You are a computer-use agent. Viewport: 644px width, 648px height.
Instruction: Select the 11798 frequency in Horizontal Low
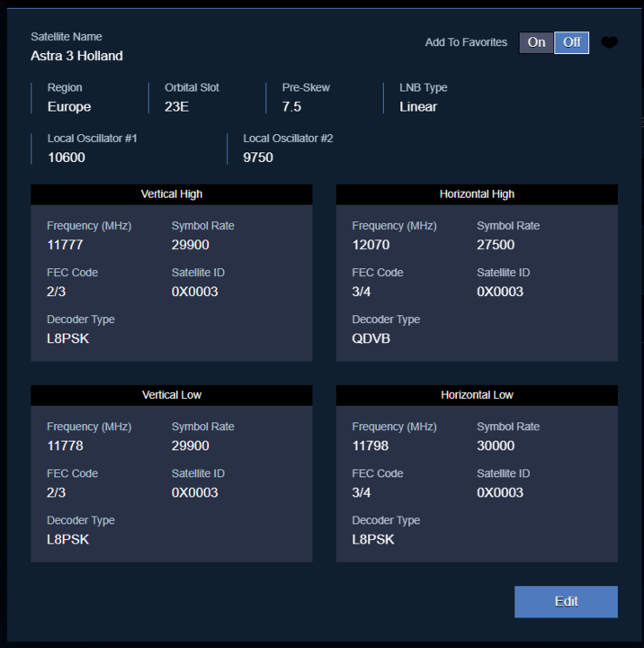click(x=371, y=445)
